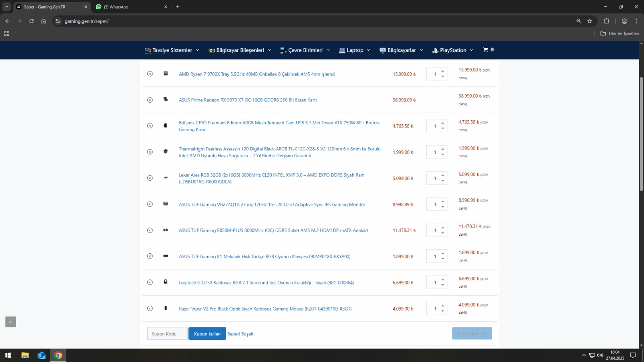
Task: Click the page vertical scrollbar
Action: [641, 133]
